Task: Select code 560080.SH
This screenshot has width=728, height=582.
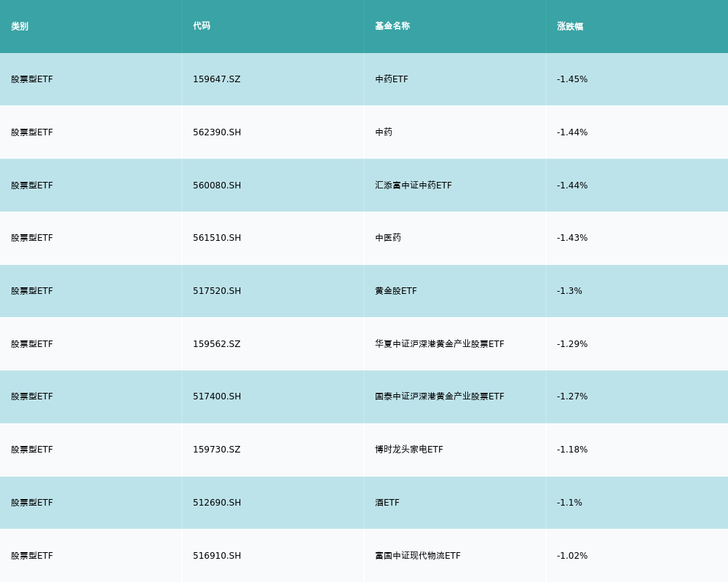Action: [x=217, y=186]
